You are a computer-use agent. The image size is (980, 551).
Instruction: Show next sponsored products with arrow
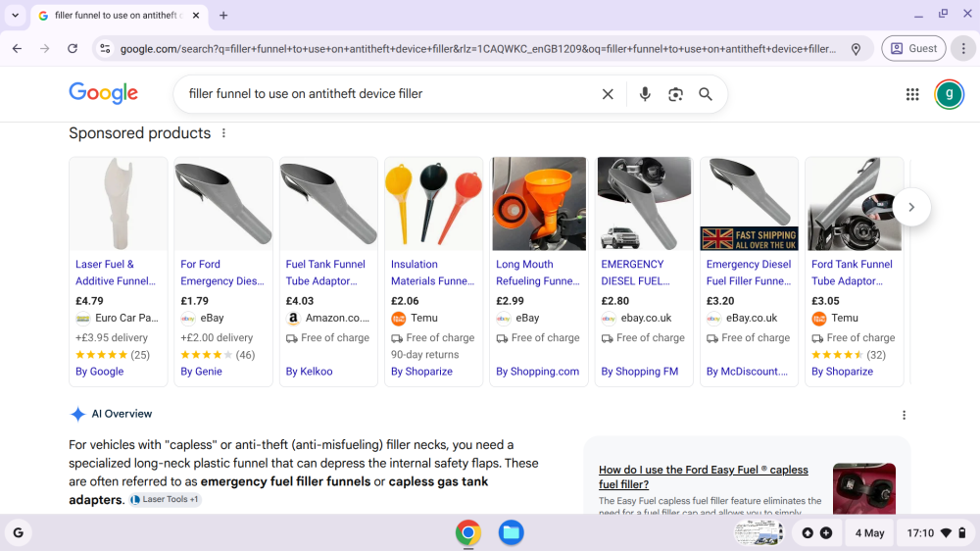(x=911, y=207)
